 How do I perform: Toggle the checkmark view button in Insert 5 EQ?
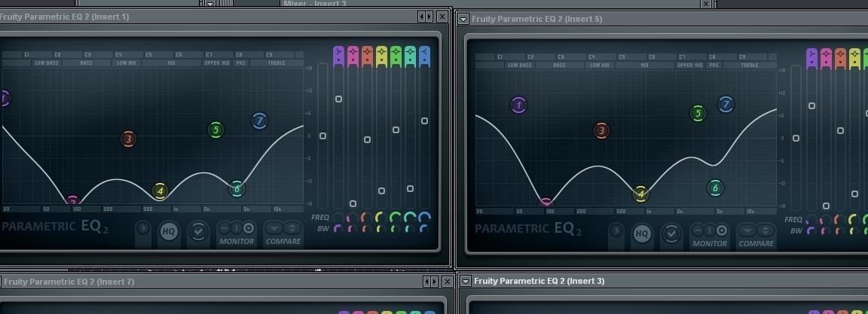(671, 234)
